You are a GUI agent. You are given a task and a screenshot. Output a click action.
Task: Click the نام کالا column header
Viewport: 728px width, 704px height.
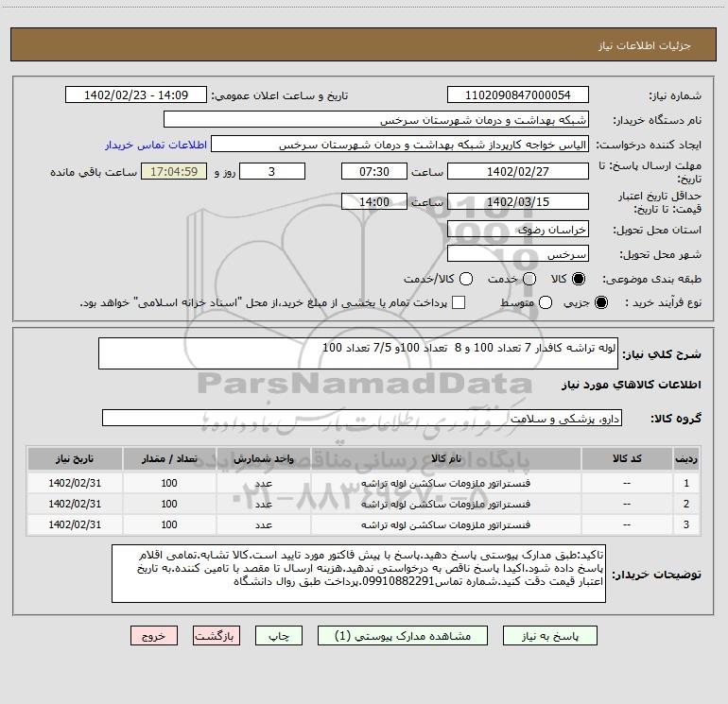(445, 458)
